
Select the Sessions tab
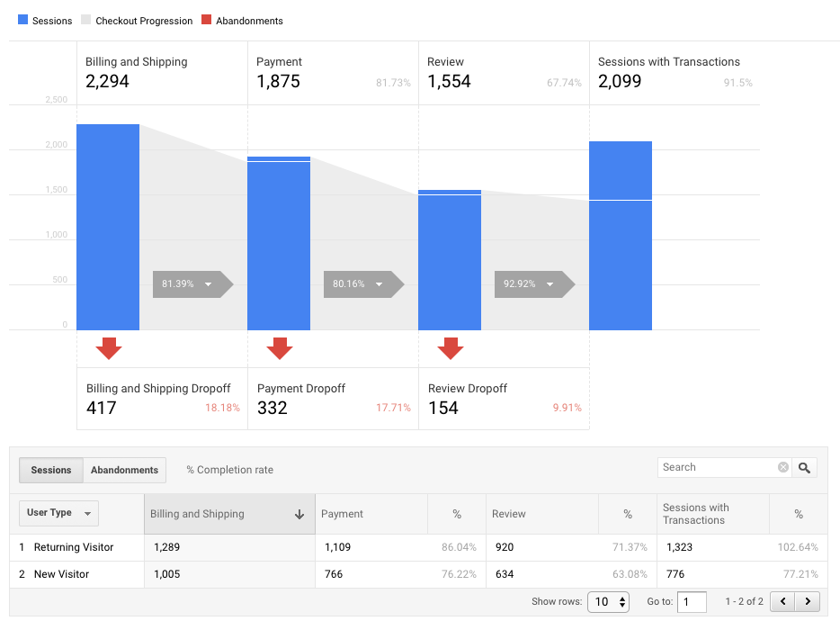pyautogui.click(x=50, y=469)
